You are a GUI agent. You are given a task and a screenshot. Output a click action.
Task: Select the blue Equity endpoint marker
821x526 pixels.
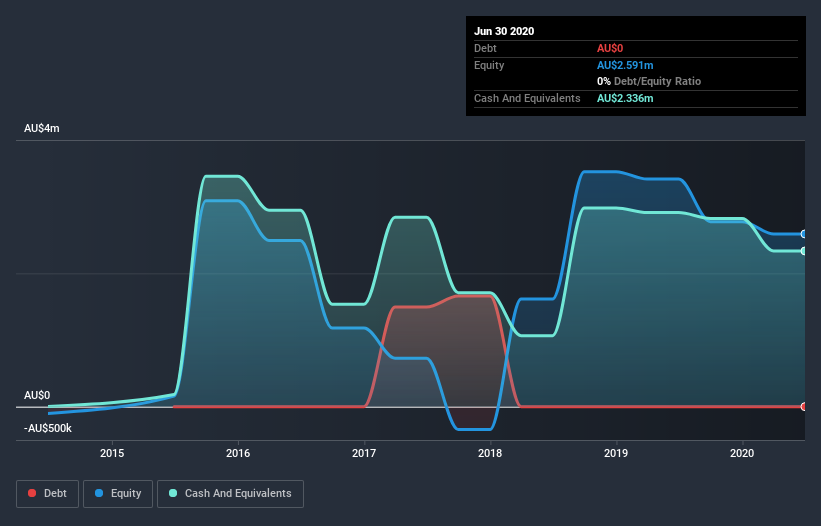pos(804,234)
